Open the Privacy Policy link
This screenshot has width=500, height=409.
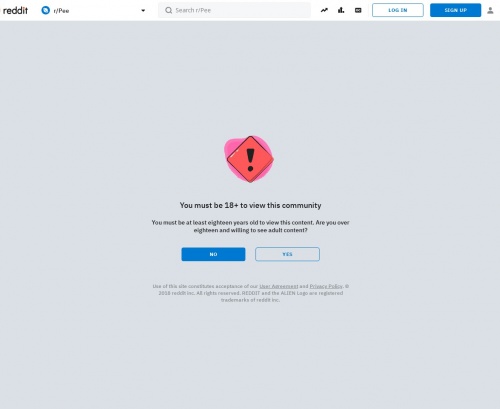pyautogui.click(x=326, y=286)
